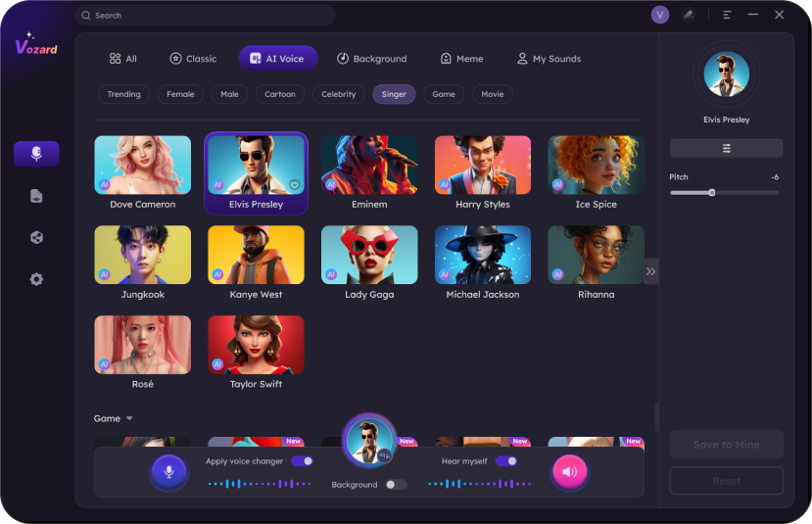The height and width of the screenshot is (524, 812).
Task: Select the Michael Jackson voice thumbnail
Action: 482,255
